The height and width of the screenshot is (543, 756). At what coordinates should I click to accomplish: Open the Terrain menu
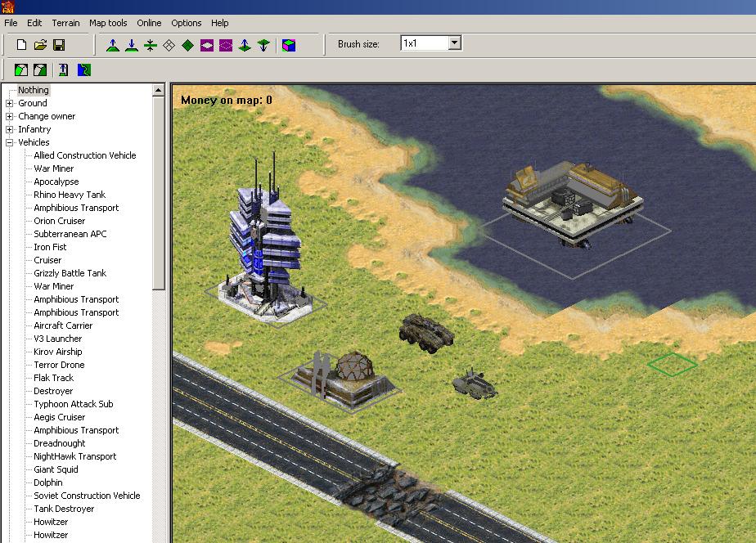point(65,23)
